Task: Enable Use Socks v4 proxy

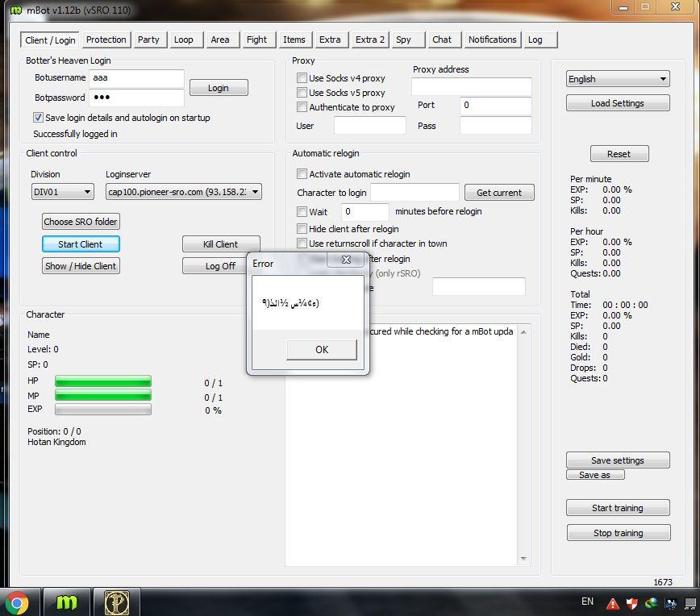Action: (302, 78)
